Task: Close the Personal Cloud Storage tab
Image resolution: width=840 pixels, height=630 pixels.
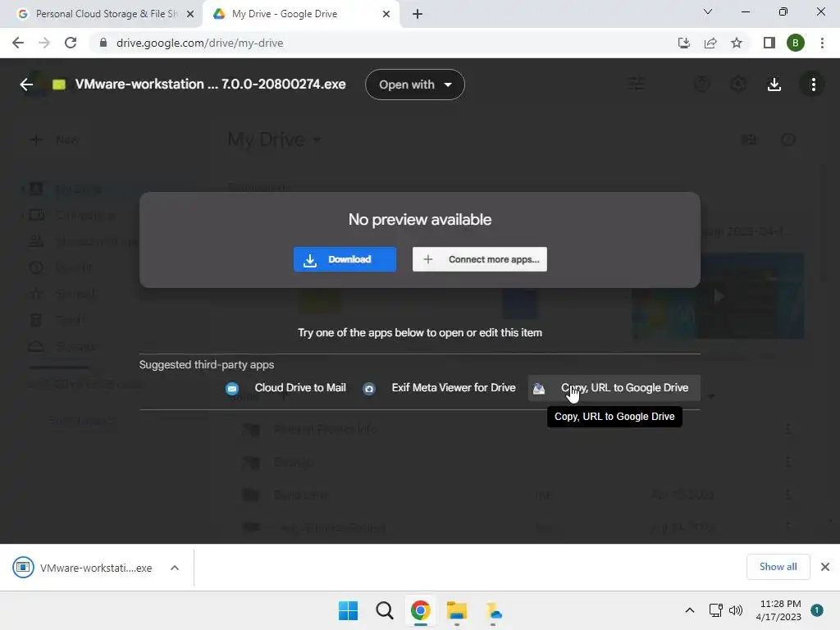Action: 190,14
